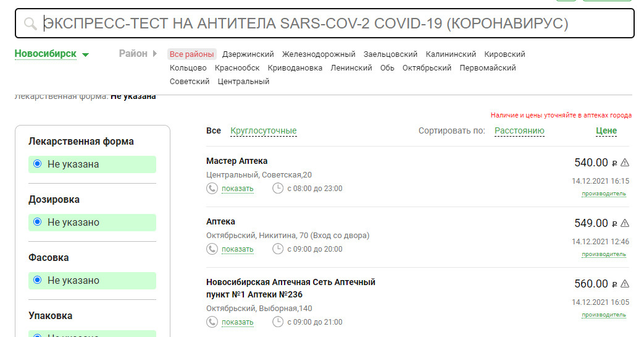Filter by Дзержинский district
The image size is (644, 337).
tap(248, 54)
